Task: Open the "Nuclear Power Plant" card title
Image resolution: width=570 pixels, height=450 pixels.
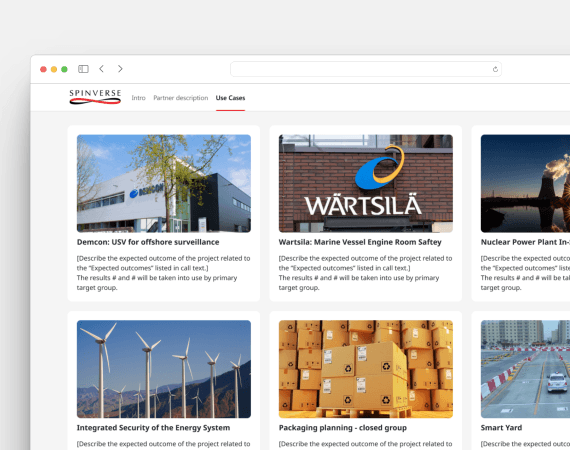Action: [x=525, y=242]
